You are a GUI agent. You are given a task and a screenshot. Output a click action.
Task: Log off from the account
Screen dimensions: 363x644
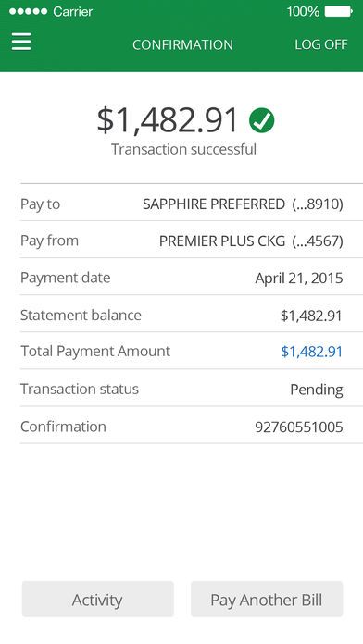pos(321,44)
